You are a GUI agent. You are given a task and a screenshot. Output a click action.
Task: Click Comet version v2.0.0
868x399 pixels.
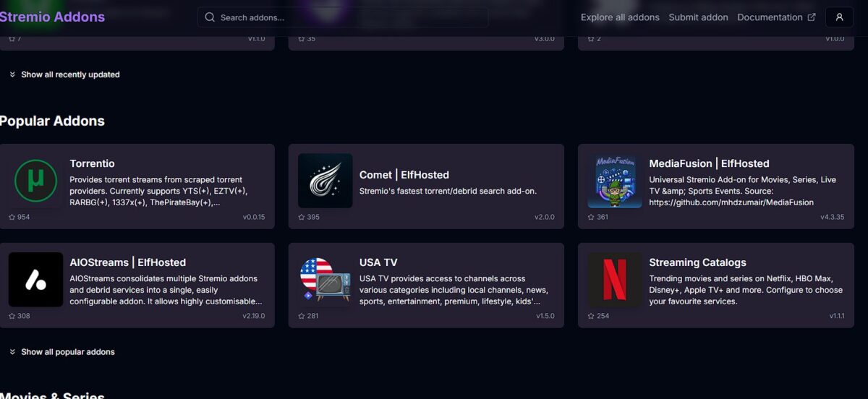point(545,217)
